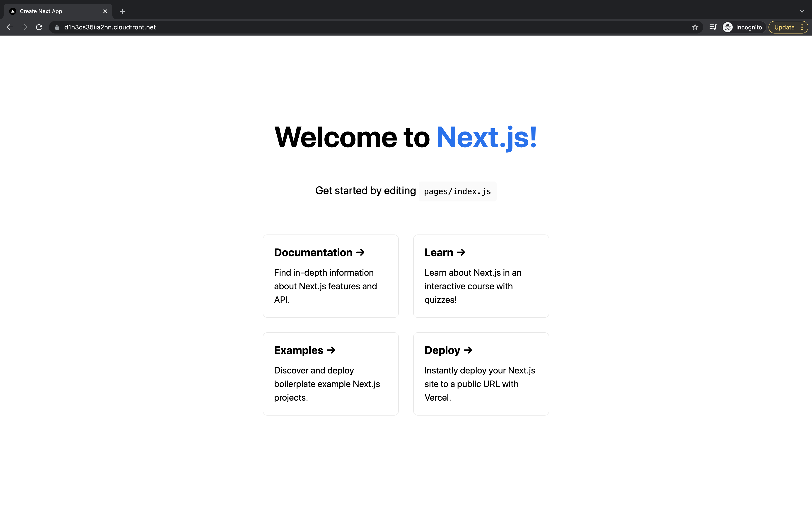Click the Update button

pyautogui.click(x=785, y=27)
